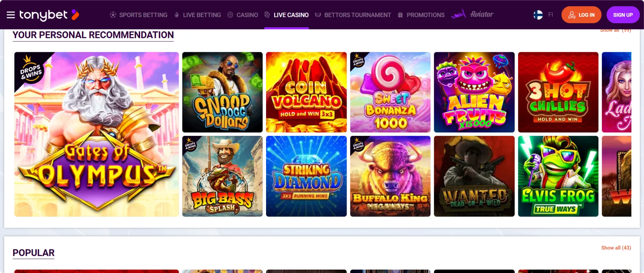Show all popular games (43)
The width and height of the screenshot is (644, 273).
616,248
